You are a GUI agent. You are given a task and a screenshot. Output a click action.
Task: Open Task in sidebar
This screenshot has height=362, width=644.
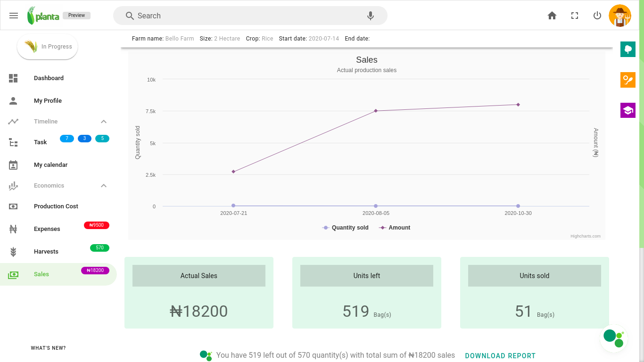pyautogui.click(x=40, y=142)
